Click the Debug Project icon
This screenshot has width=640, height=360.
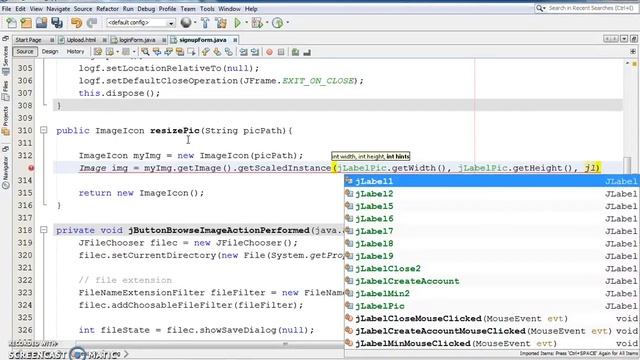tap(257, 23)
